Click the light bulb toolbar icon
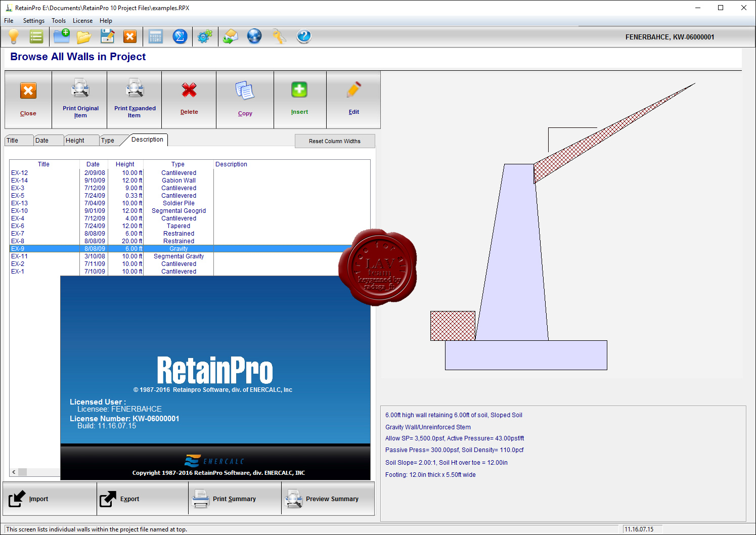The image size is (756, 535). (14, 36)
